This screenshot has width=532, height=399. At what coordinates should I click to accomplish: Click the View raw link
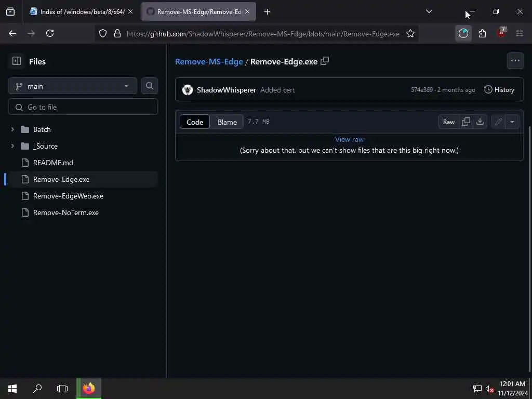click(x=349, y=139)
